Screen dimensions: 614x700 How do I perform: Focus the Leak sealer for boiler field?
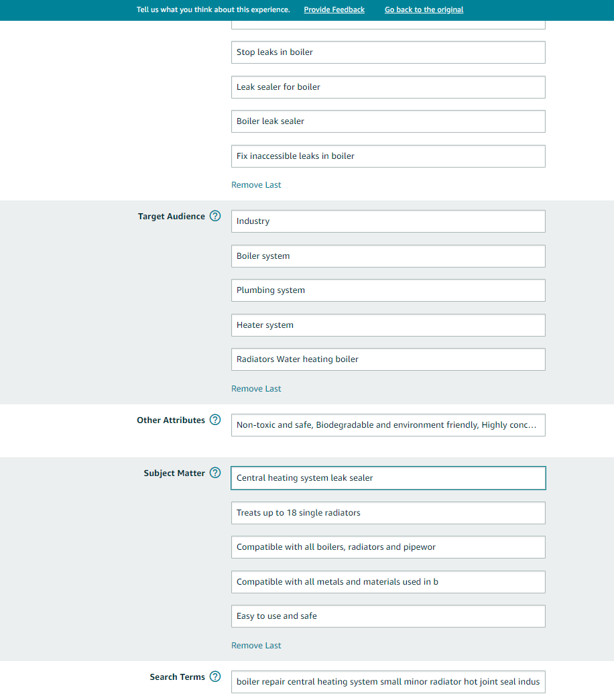pyautogui.click(x=388, y=87)
